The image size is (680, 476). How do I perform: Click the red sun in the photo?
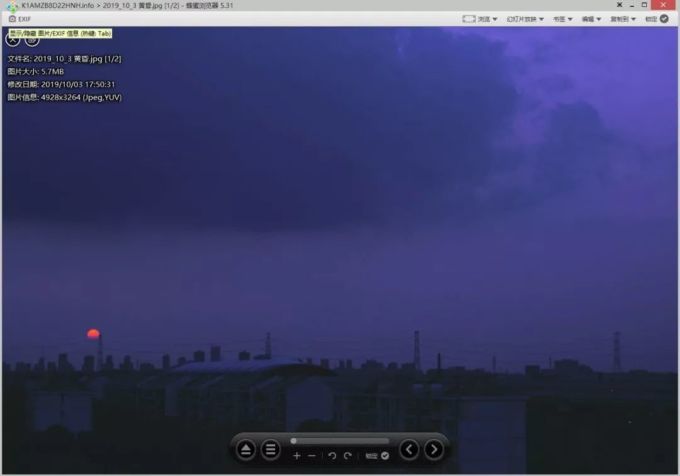point(93,334)
